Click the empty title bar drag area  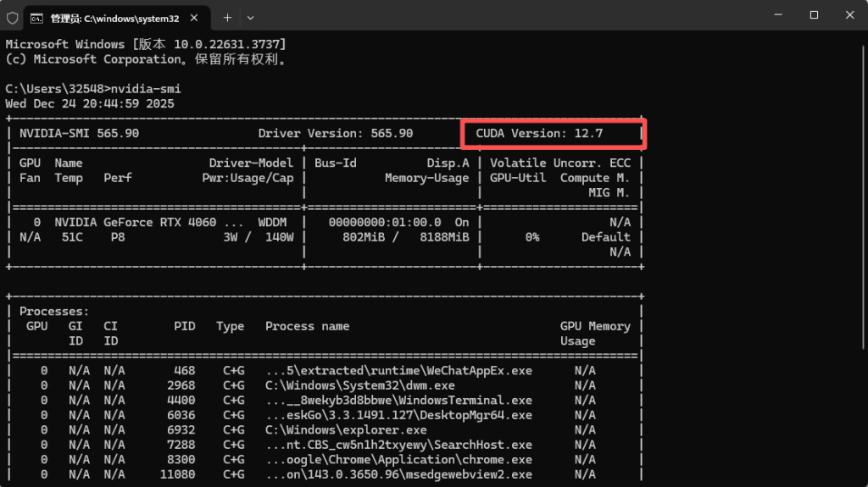(x=509, y=16)
